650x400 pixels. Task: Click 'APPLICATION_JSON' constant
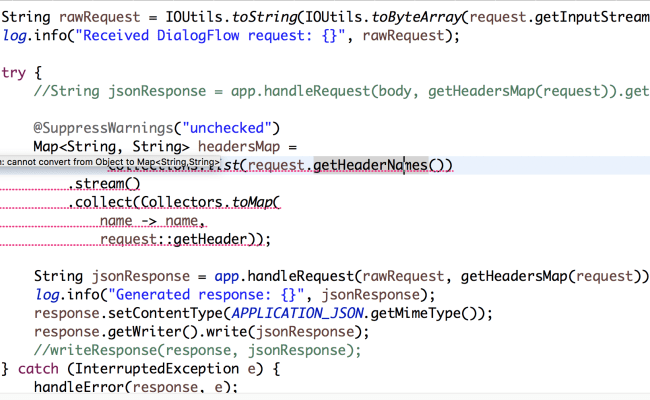[x=298, y=313]
